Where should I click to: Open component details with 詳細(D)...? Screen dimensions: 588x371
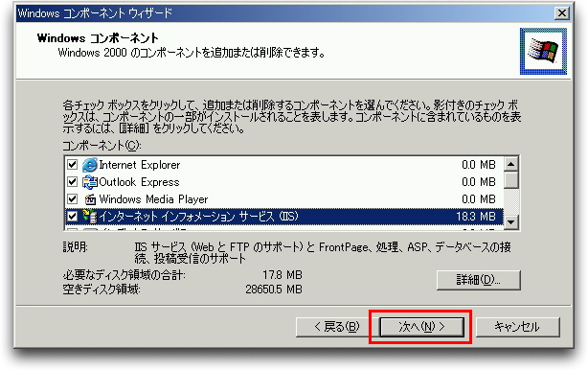pyautogui.click(x=479, y=280)
